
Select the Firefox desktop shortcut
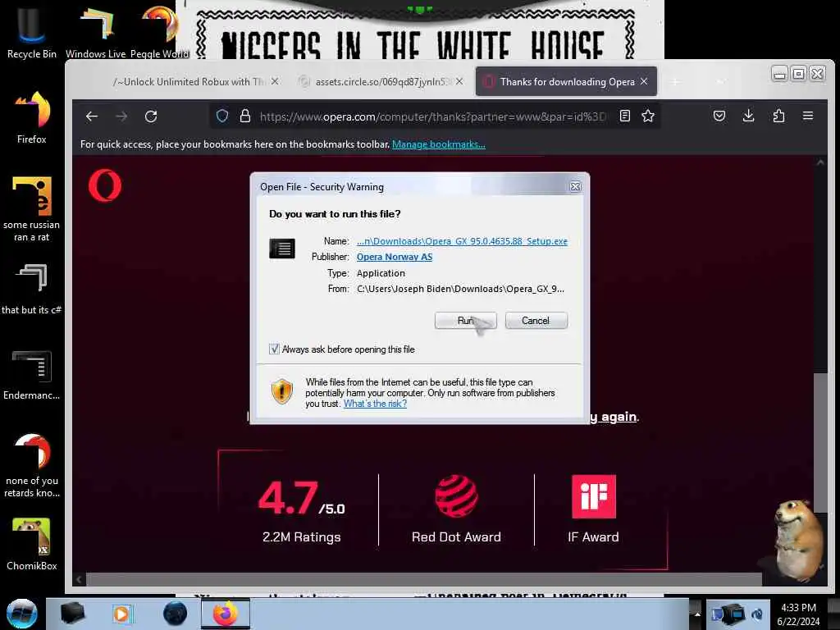pos(32,117)
